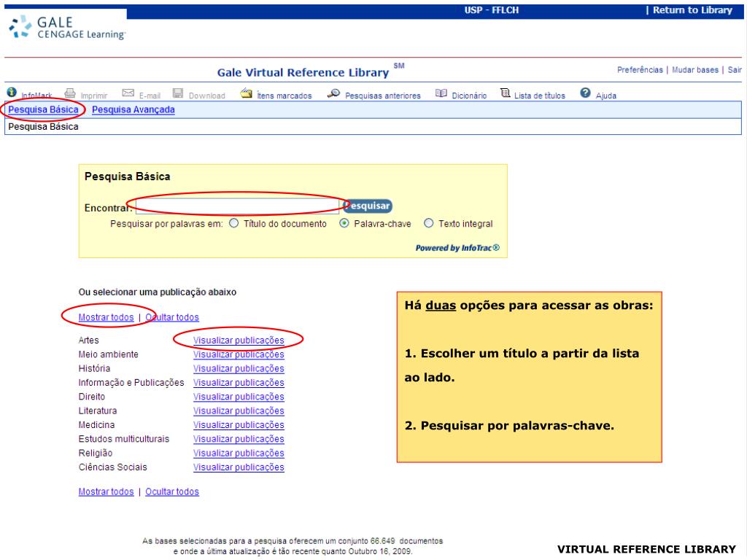This screenshot has width=747, height=560.
Task: Click the Download floppy disk icon
Action: pos(178,93)
